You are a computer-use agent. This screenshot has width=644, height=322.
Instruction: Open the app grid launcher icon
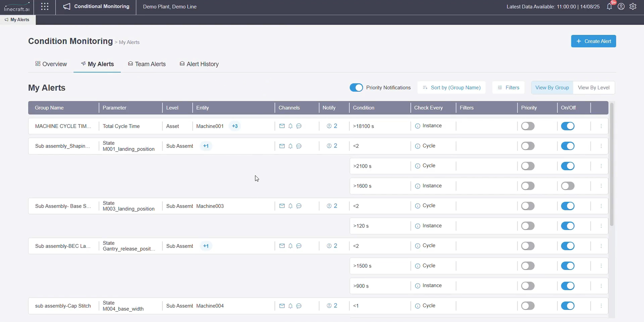(x=44, y=7)
